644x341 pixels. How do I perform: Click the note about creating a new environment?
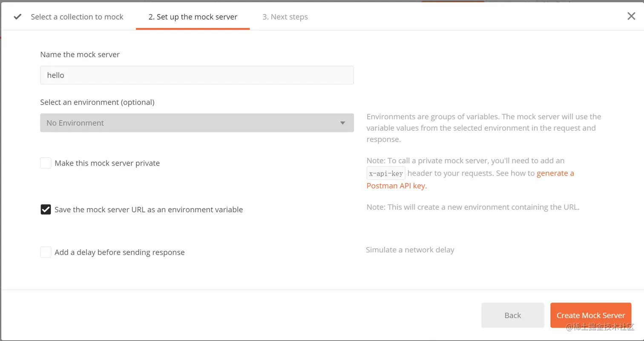pyautogui.click(x=473, y=208)
